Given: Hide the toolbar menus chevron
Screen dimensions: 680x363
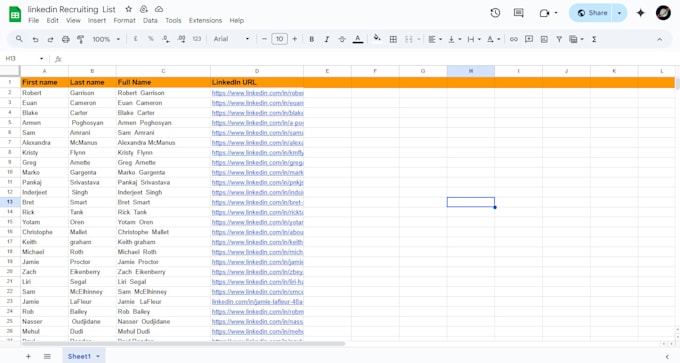Looking at the screenshot, I should pyautogui.click(x=660, y=39).
